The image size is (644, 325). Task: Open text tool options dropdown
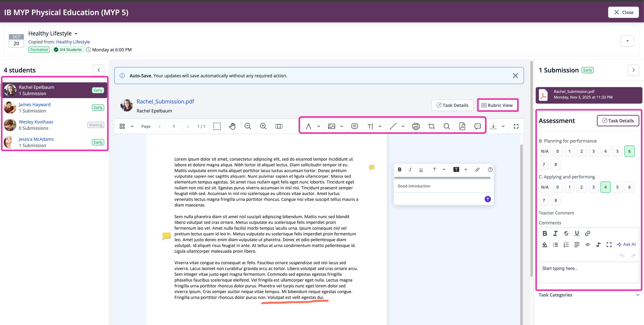pyautogui.click(x=380, y=126)
